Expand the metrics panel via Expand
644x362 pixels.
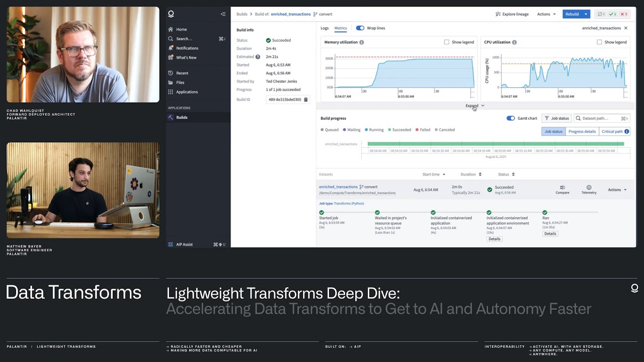pos(475,106)
